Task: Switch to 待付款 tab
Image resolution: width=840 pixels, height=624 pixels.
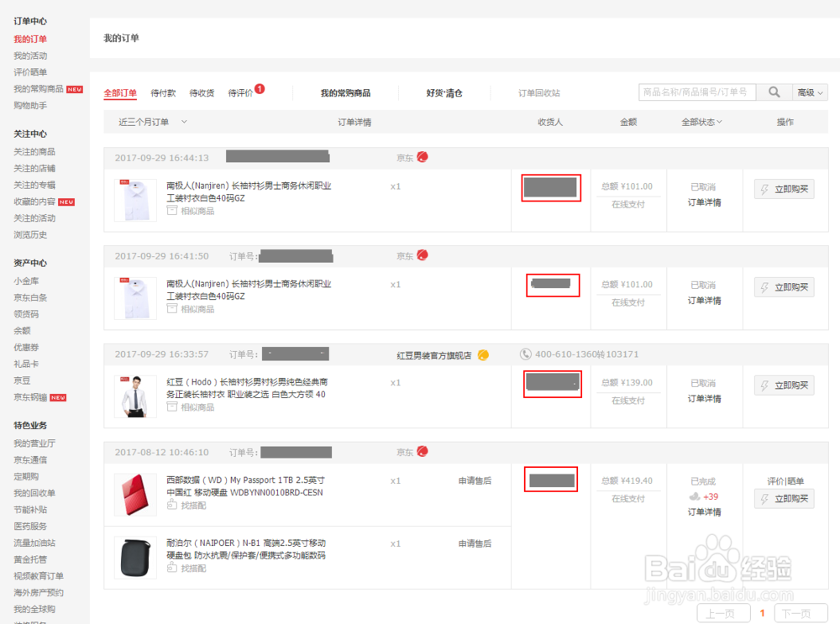Action: click(163, 93)
